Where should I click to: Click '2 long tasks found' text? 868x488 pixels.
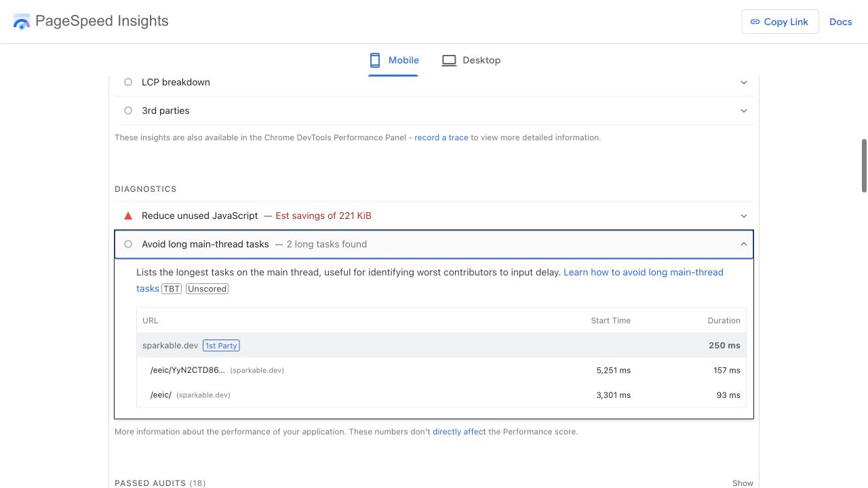click(x=327, y=244)
